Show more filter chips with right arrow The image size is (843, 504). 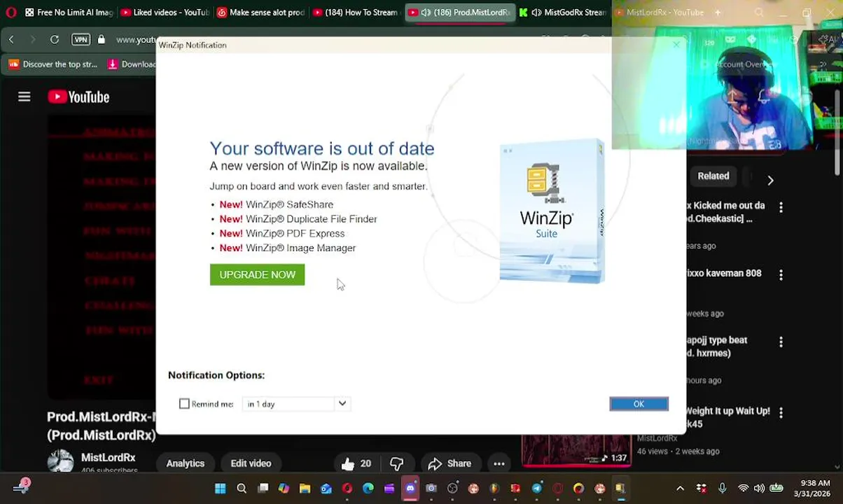[x=770, y=181]
